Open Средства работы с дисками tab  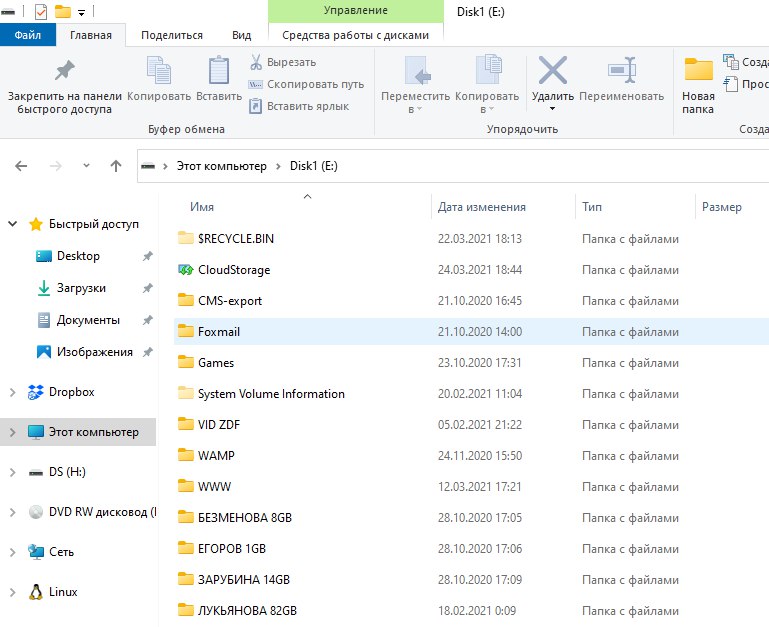(x=356, y=35)
